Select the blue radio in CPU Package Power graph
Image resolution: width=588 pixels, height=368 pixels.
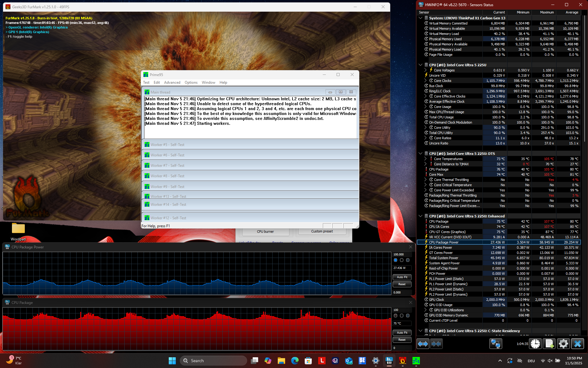(395, 260)
